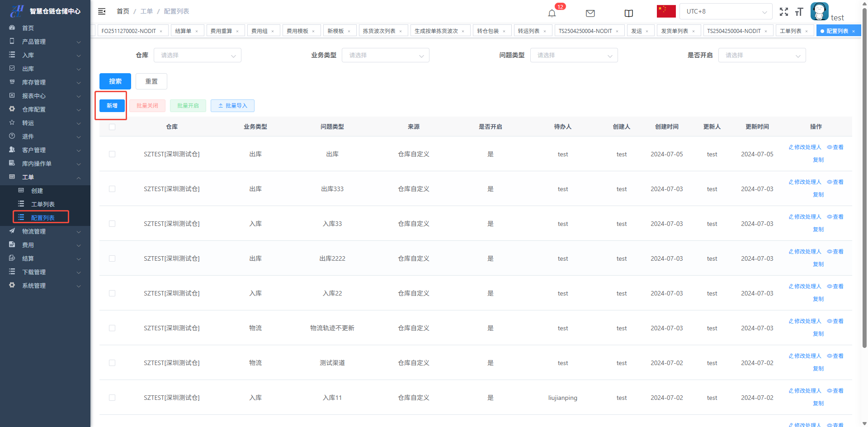The width and height of the screenshot is (868, 427).
Task: Click the user avatar image
Action: tap(819, 11)
